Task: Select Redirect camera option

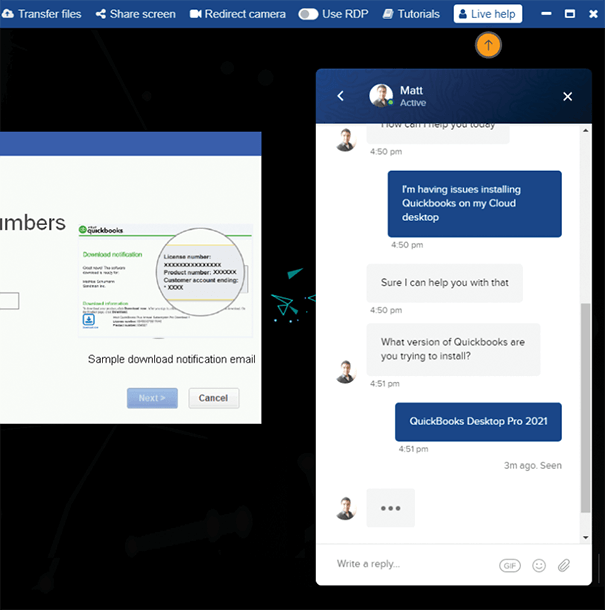Action: 238,14
